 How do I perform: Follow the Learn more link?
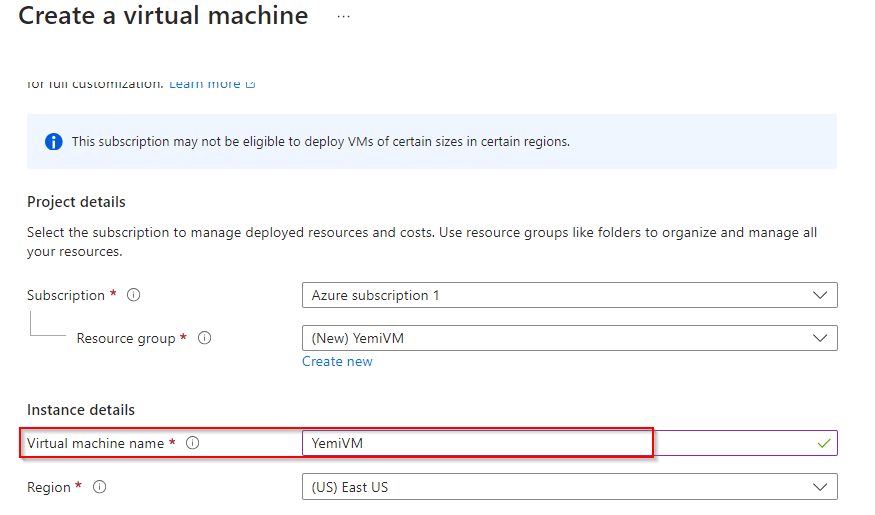tap(205, 84)
